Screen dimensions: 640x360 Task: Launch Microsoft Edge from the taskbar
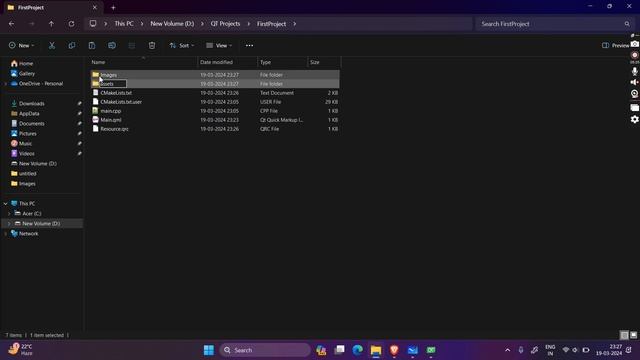pos(358,350)
